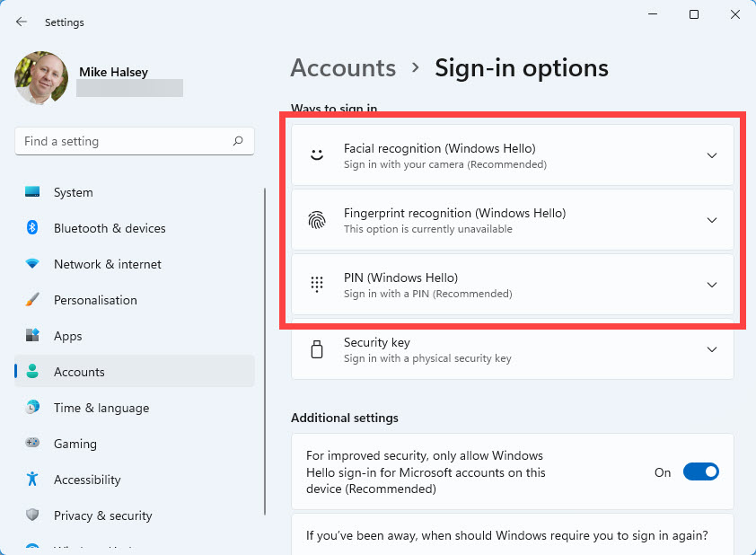Click the Time & language clock icon
756x555 pixels.
point(33,408)
